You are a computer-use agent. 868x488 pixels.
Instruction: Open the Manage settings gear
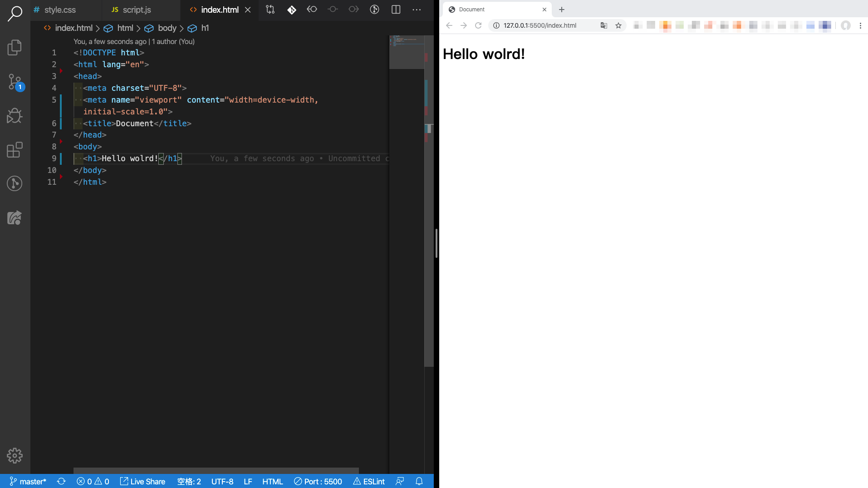[x=15, y=455]
